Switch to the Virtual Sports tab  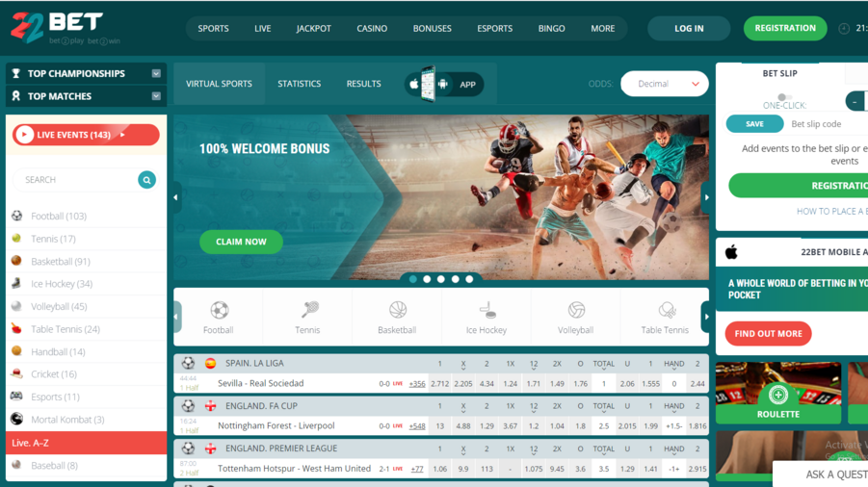click(219, 85)
